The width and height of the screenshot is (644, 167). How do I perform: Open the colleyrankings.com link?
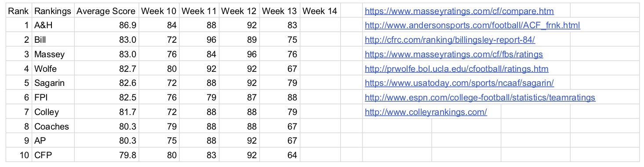426,112
